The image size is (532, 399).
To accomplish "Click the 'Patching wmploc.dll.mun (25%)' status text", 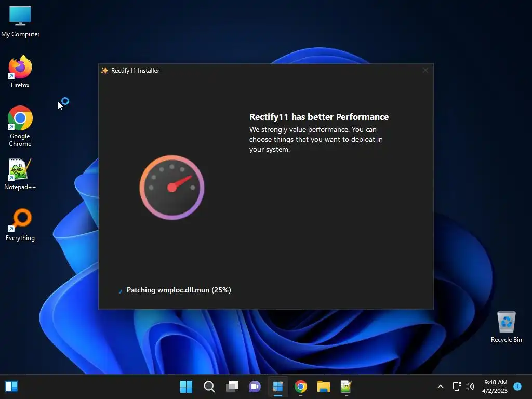I will point(179,290).
